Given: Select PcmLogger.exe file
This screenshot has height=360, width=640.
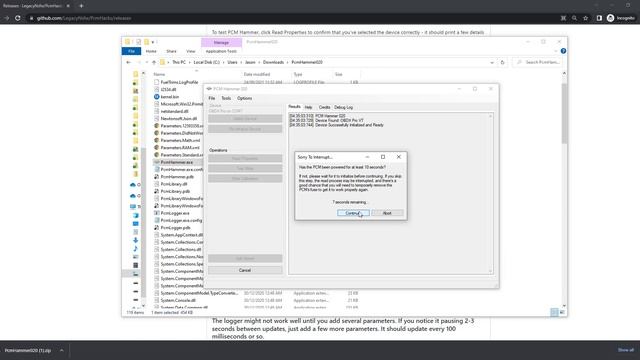Looking at the screenshot, I should click(175, 213).
